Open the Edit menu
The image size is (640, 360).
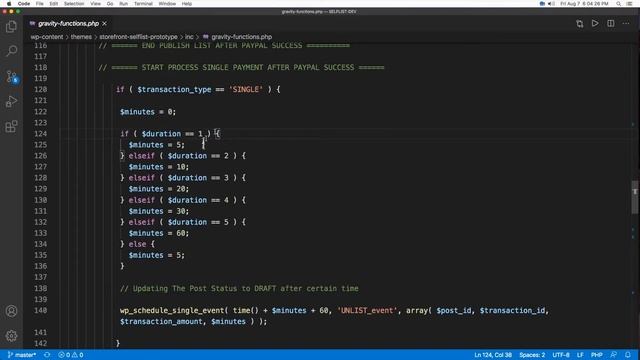click(53, 4)
